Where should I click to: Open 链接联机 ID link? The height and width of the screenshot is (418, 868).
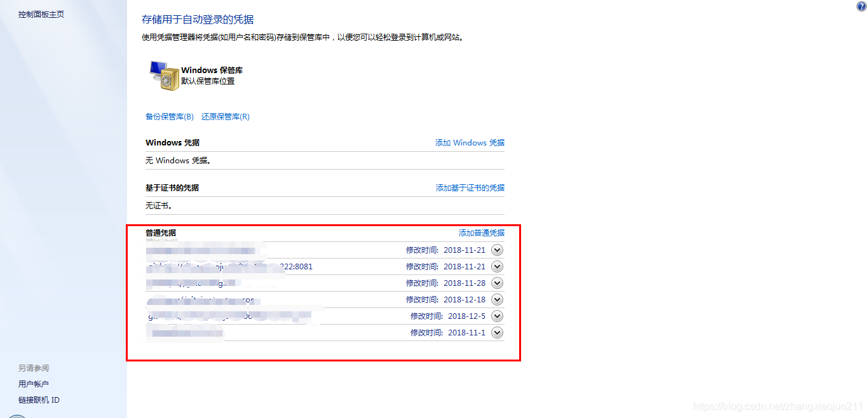pos(39,400)
